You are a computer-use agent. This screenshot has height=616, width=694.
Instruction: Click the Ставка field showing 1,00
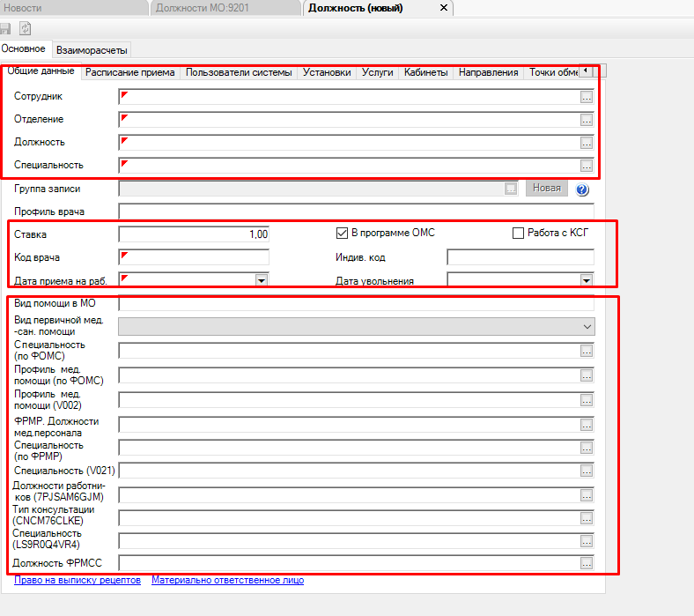coord(194,234)
